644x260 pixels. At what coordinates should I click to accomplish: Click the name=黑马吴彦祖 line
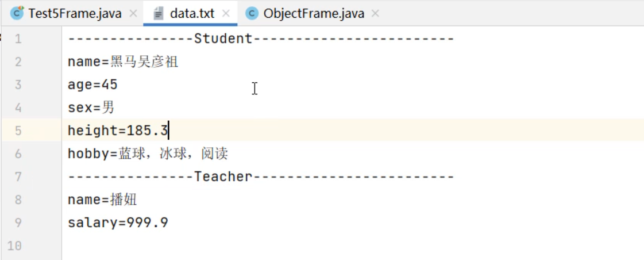[x=123, y=62]
